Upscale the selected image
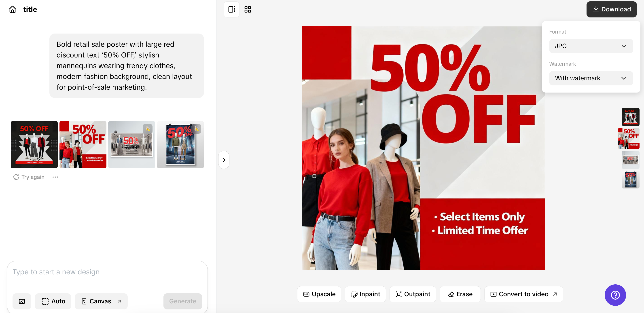This screenshot has width=644, height=313. click(319, 294)
